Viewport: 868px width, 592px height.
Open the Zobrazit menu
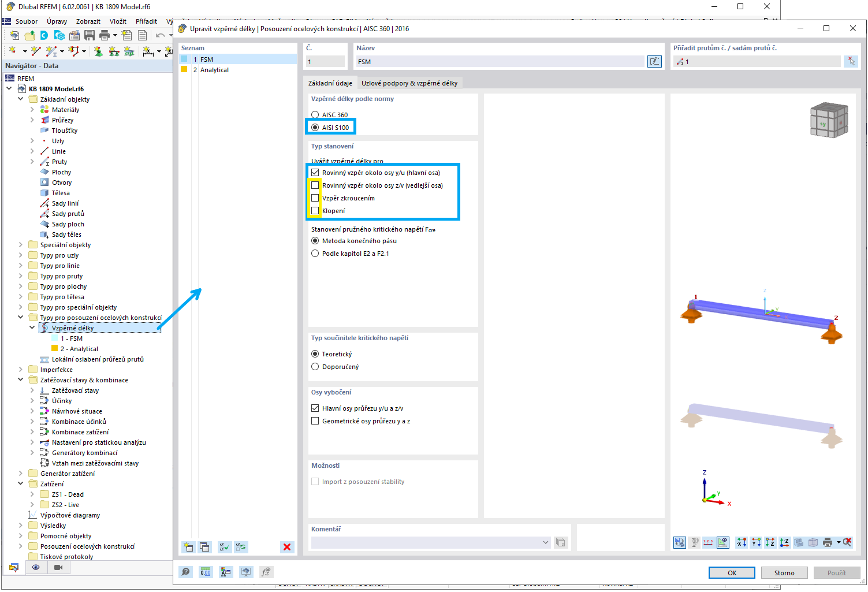click(88, 21)
